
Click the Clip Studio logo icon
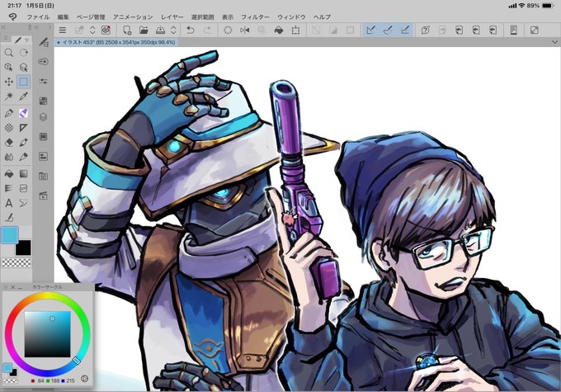pos(13,17)
